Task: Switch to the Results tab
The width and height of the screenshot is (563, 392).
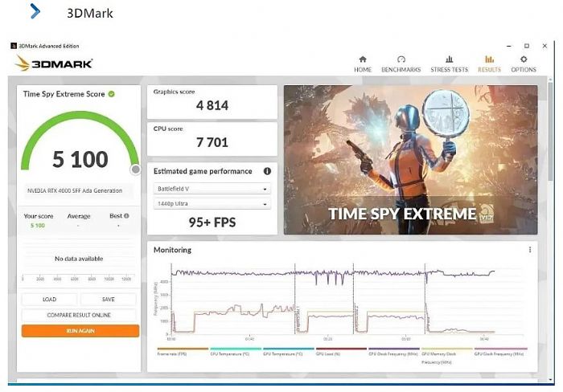Action: click(x=489, y=63)
